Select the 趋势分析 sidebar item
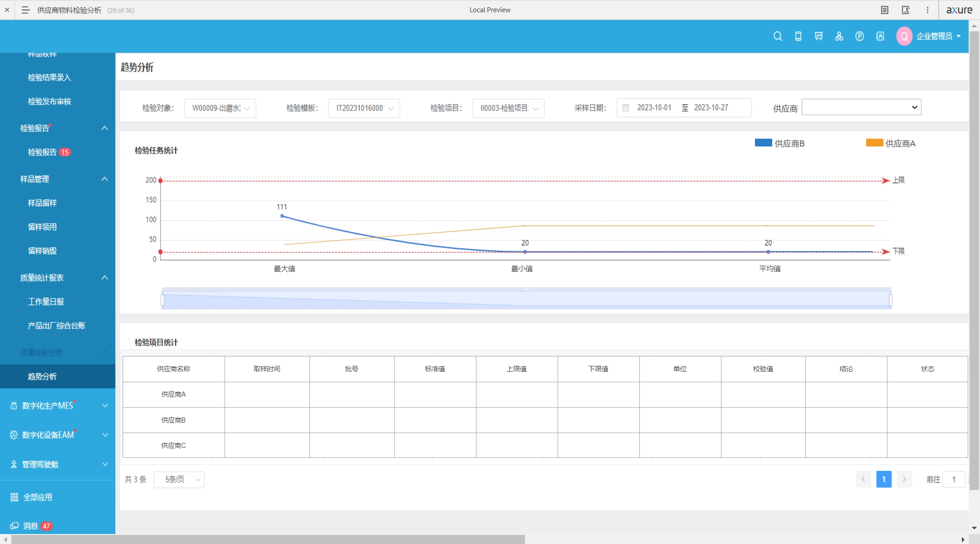Viewport: 980px width, 544px height. point(58,376)
